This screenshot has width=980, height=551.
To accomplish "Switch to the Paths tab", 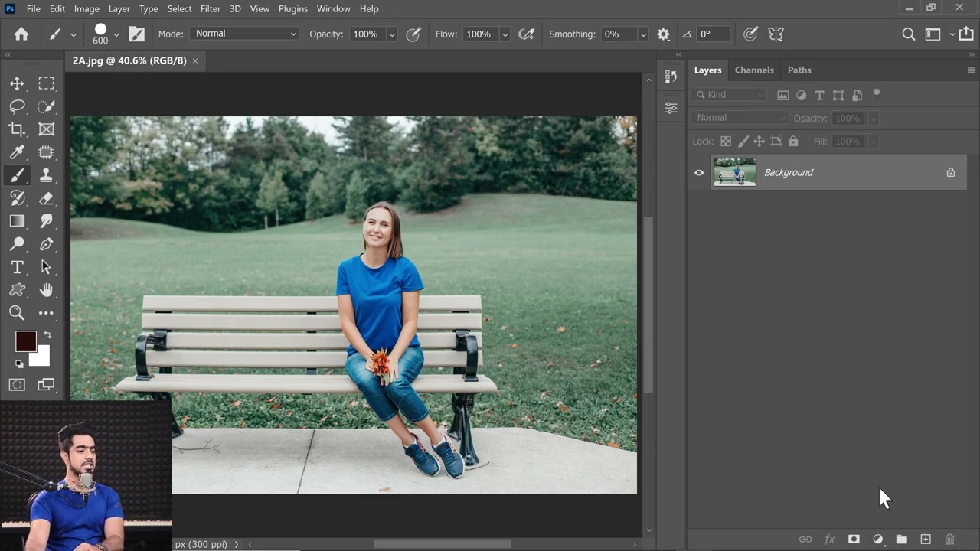I will [799, 70].
